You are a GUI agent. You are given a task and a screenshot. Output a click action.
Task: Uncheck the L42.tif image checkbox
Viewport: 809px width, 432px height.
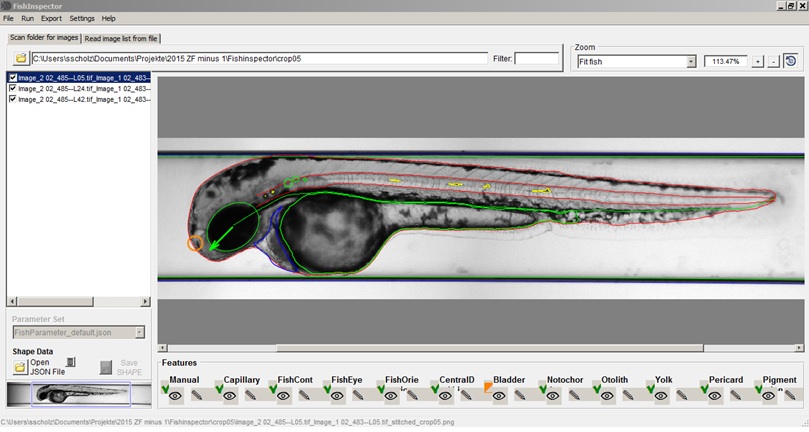(x=13, y=99)
